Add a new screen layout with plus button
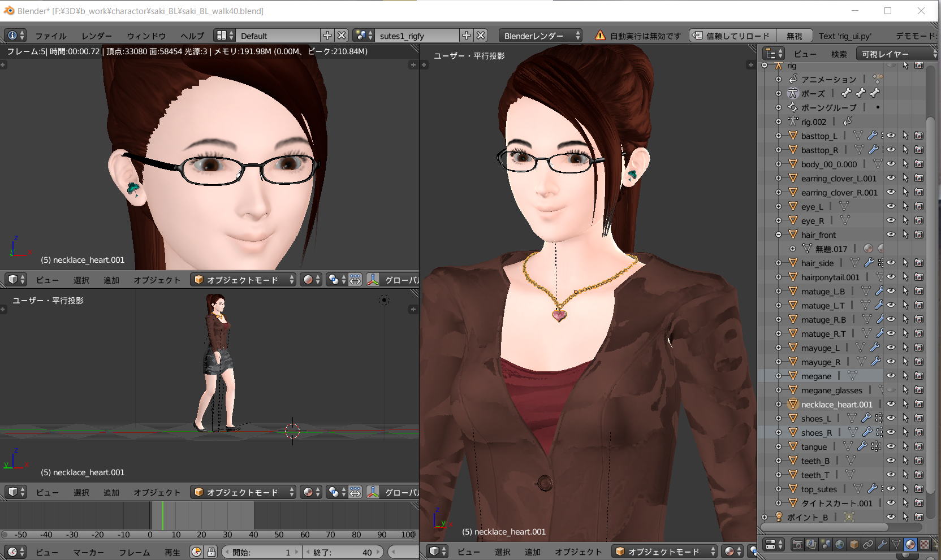The image size is (941, 560). (327, 36)
